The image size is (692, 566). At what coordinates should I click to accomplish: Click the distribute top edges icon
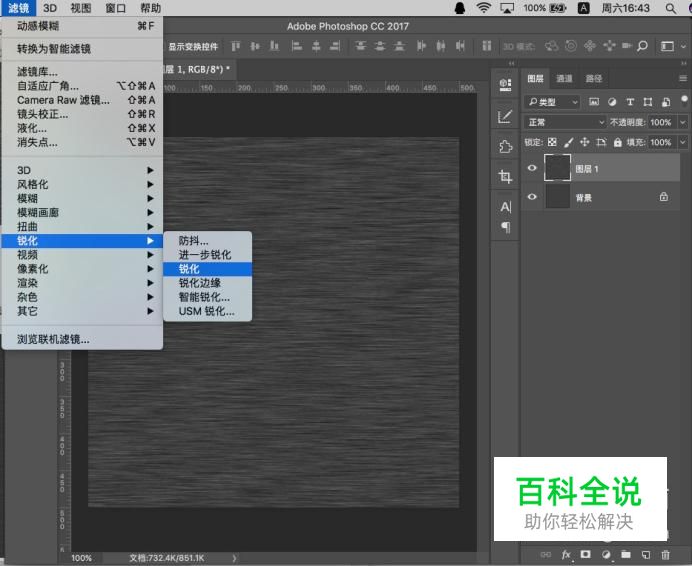coord(361,46)
